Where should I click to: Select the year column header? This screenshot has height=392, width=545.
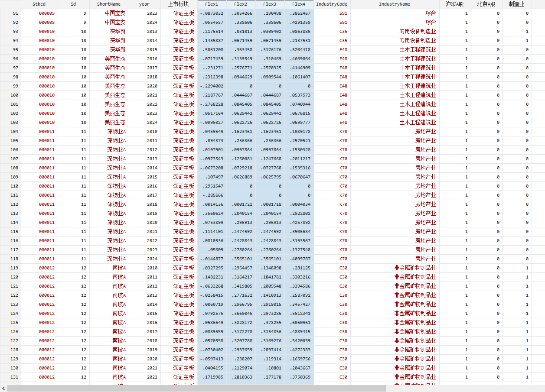144,4
